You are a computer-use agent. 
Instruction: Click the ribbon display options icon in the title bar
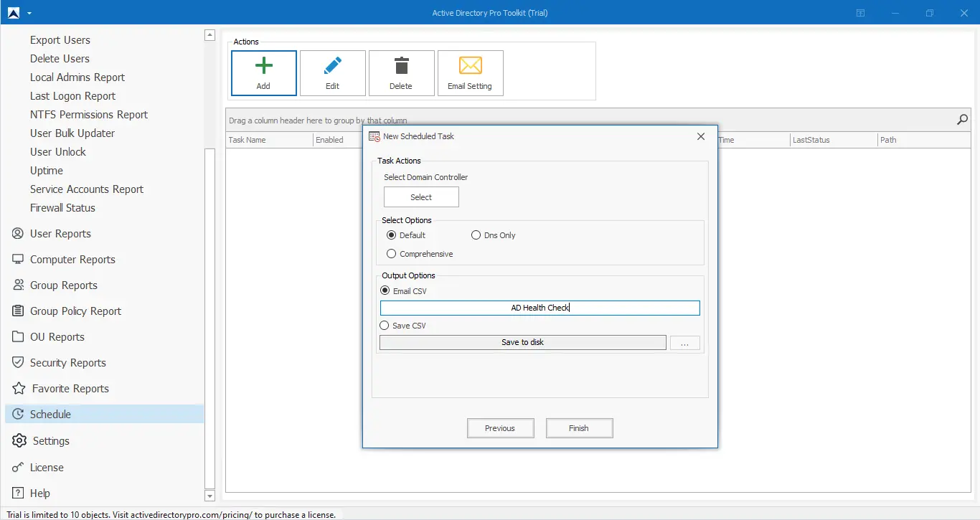click(860, 13)
